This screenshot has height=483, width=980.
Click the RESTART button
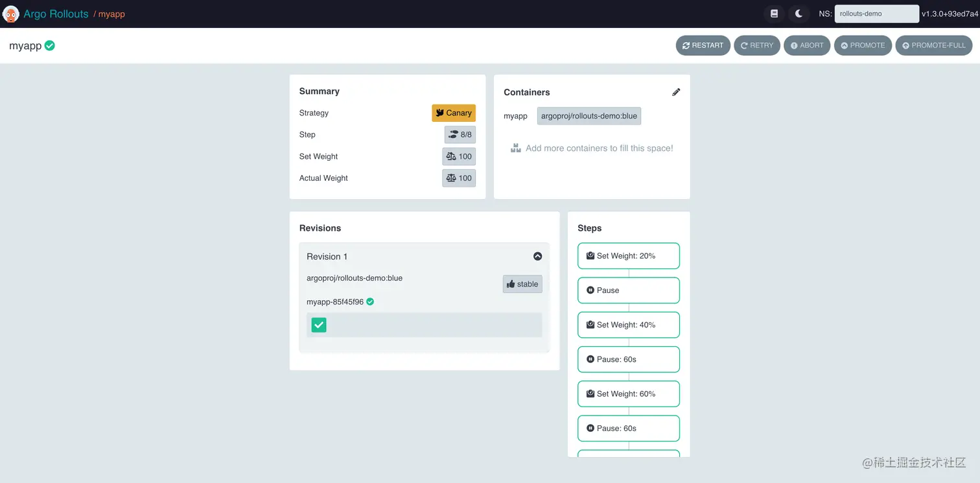(x=703, y=45)
